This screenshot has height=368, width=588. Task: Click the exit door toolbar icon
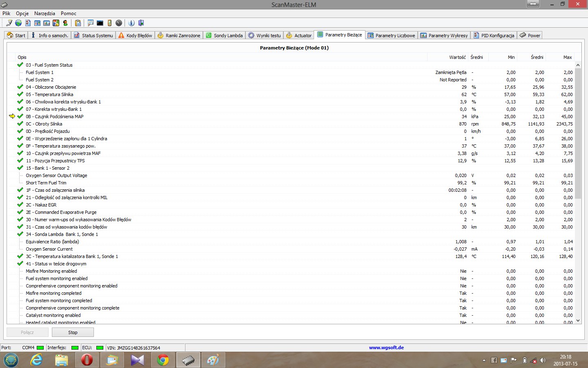[141, 23]
